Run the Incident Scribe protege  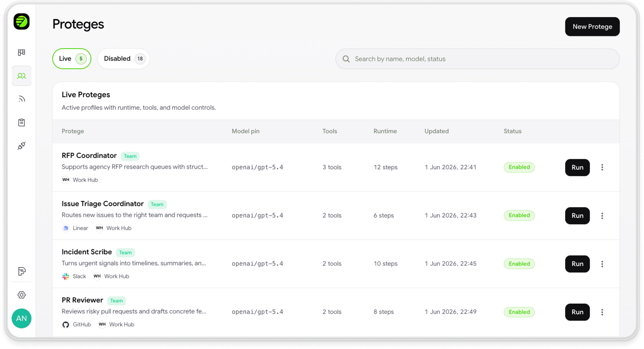tap(577, 264)
